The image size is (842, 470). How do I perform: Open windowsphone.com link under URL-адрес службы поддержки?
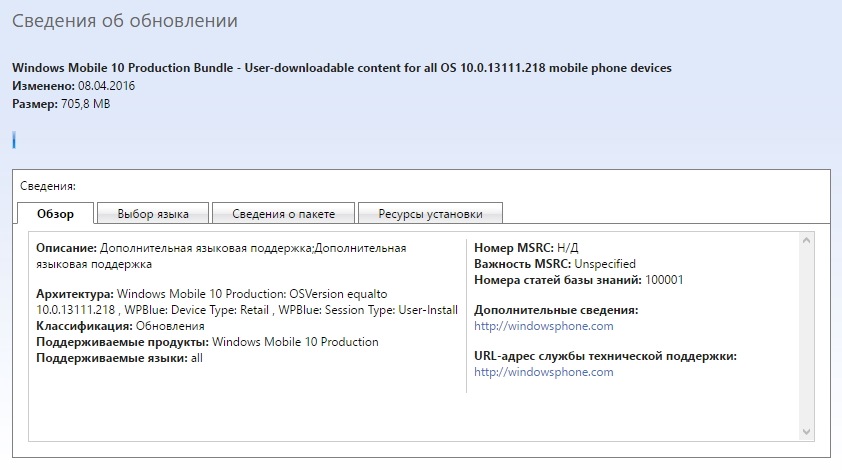coord(543,372)
